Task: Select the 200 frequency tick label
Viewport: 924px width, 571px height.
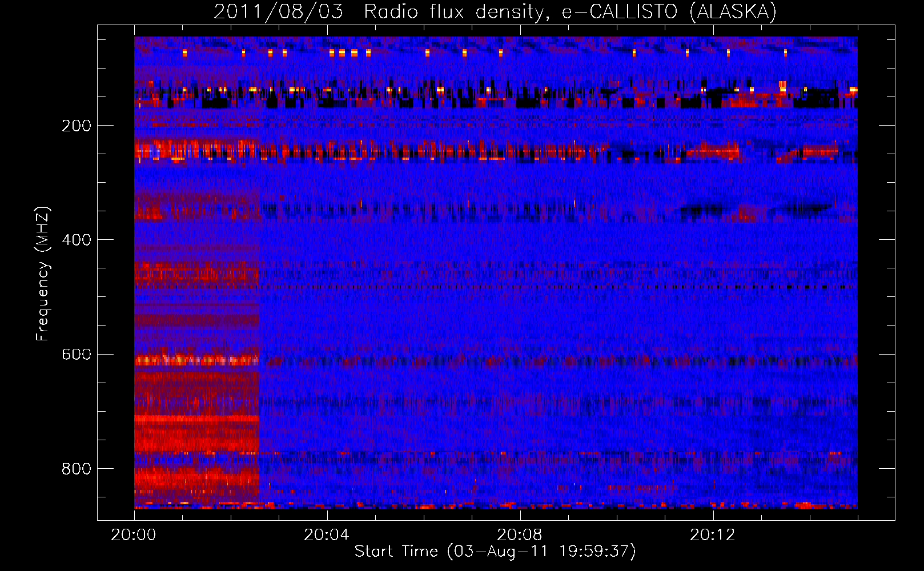Action: (x=77, y=126)
